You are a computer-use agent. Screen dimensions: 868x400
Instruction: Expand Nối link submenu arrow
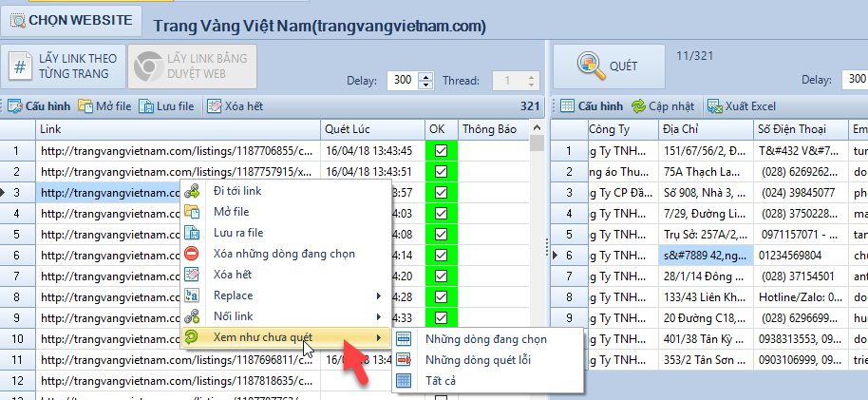click(x=379, y=317)
